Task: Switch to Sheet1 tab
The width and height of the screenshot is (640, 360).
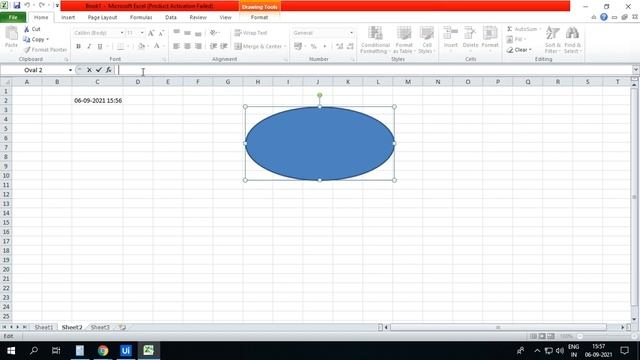Action: (x=43, y=327)
